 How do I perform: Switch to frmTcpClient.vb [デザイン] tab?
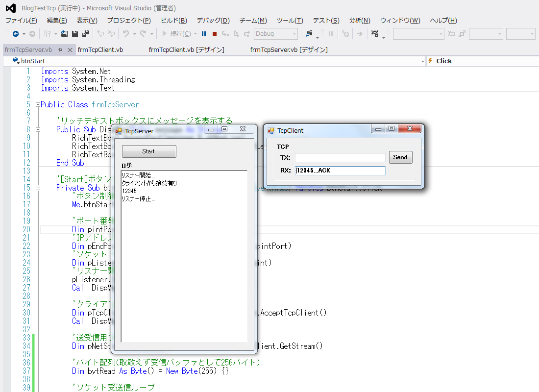pyautogui.click(x=186, y=50)
